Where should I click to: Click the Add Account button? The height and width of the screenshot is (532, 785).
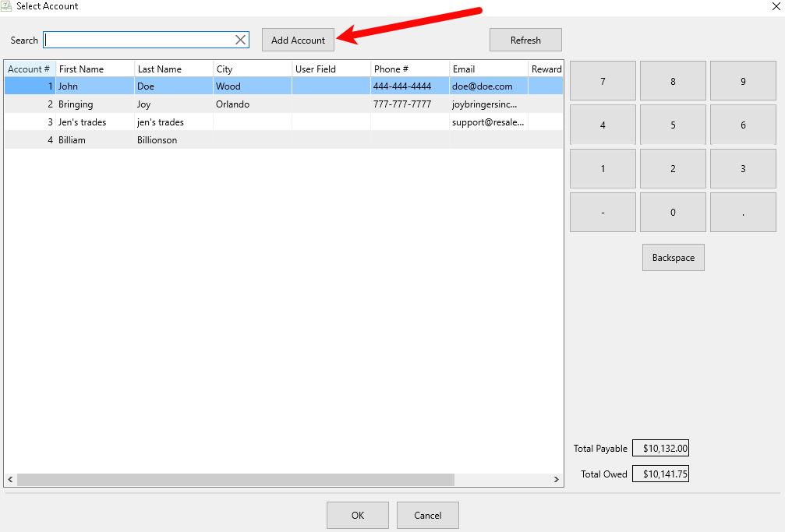point(298,40)
